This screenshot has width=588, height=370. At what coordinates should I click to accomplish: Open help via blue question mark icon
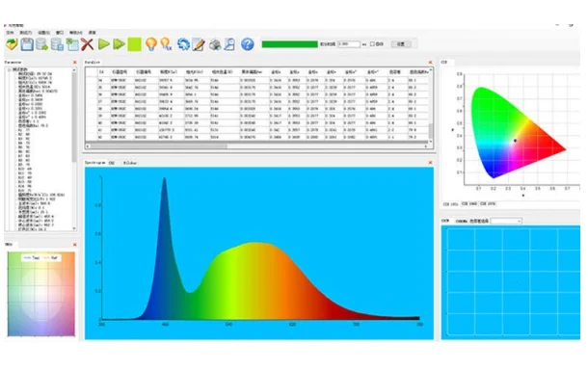pyautogui.click(x=248, y=44)
